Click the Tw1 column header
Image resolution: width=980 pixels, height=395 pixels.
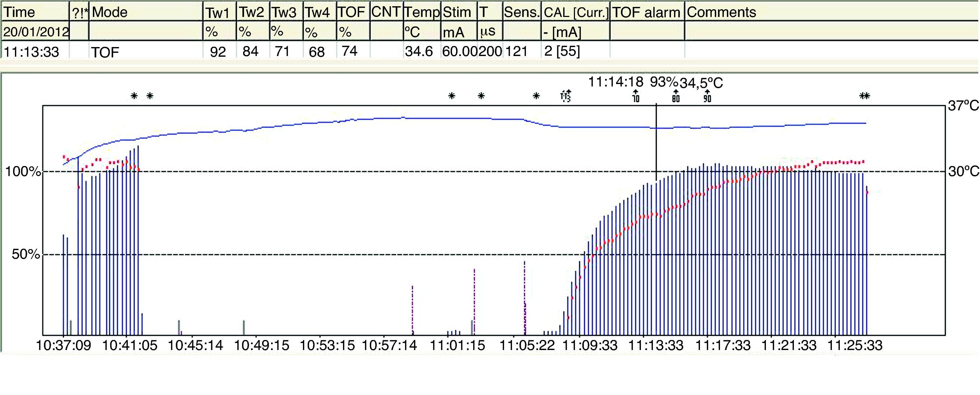coord(218,12)
